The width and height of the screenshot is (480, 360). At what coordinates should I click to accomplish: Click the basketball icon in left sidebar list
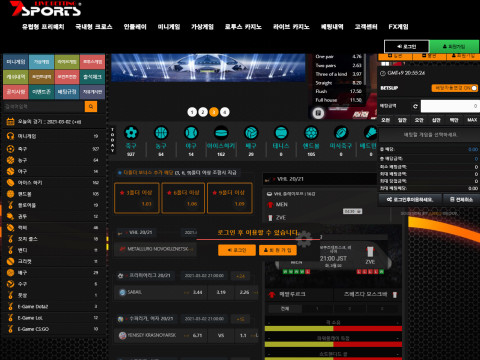pyautogui.click(x=10, y=160)
